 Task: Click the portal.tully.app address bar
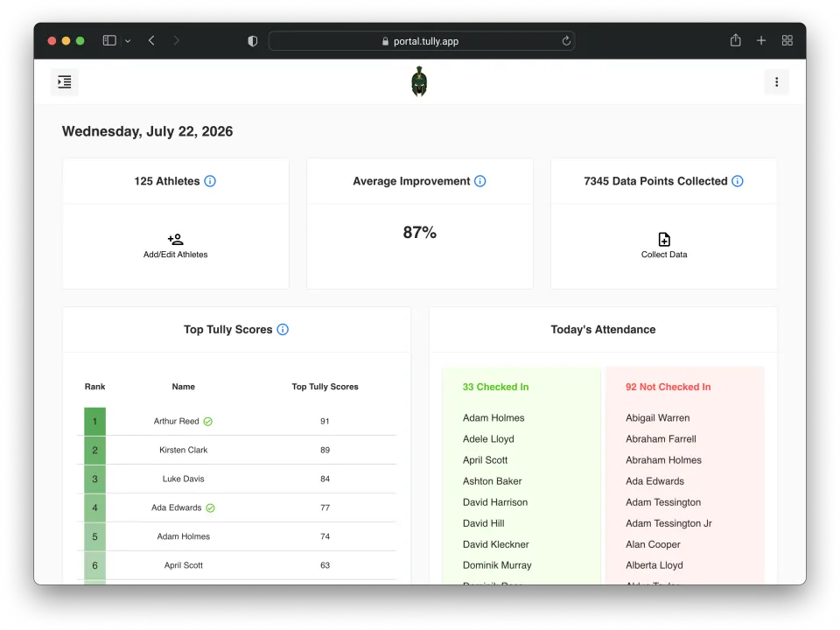[x=422, y=41]
